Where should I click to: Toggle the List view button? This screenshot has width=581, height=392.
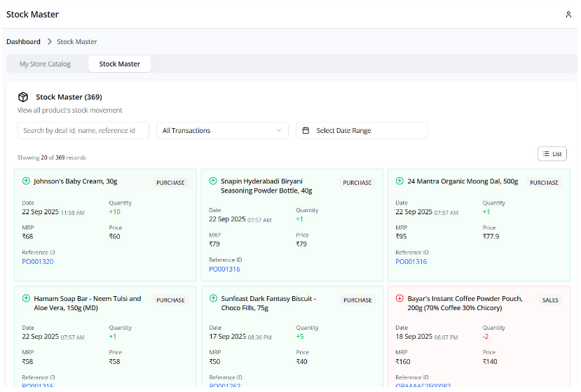[552, 154]
